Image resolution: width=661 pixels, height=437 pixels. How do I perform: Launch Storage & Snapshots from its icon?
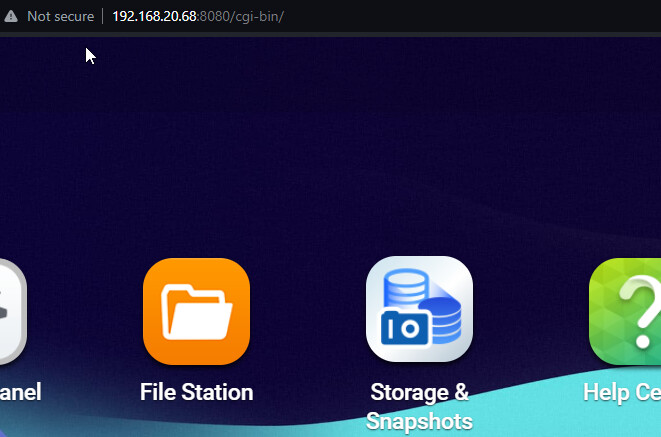pos(419,309)
